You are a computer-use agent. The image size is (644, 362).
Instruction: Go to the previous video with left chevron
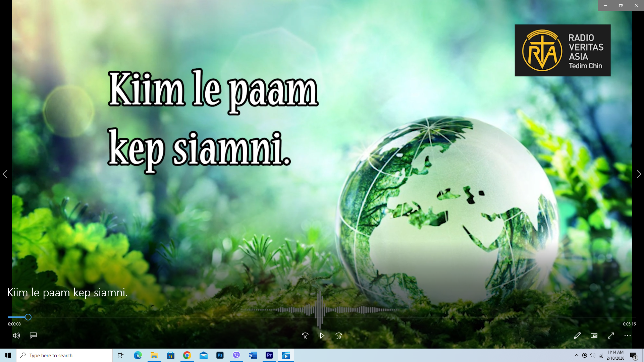[5, 174]
